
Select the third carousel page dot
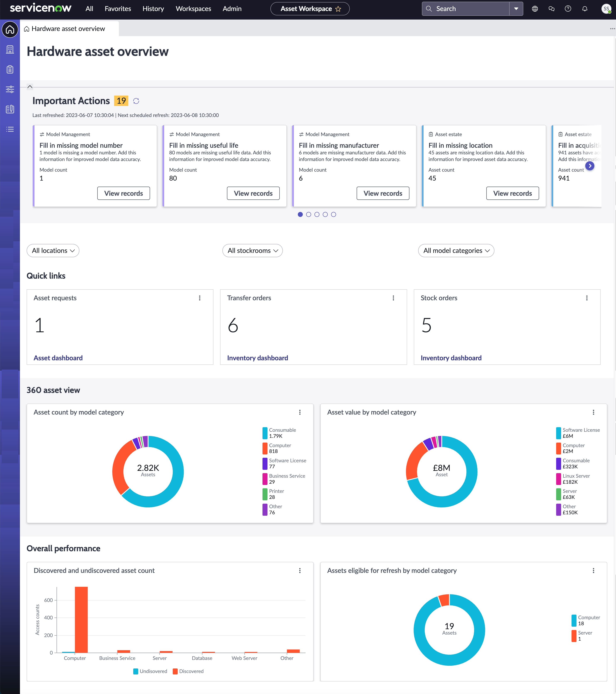(x=317, y=214)
